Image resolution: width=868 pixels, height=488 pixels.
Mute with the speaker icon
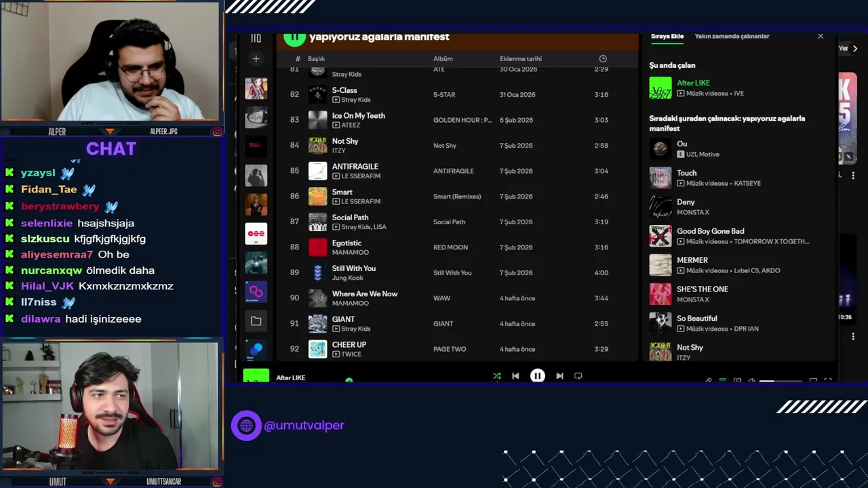[x=751, y=381]
